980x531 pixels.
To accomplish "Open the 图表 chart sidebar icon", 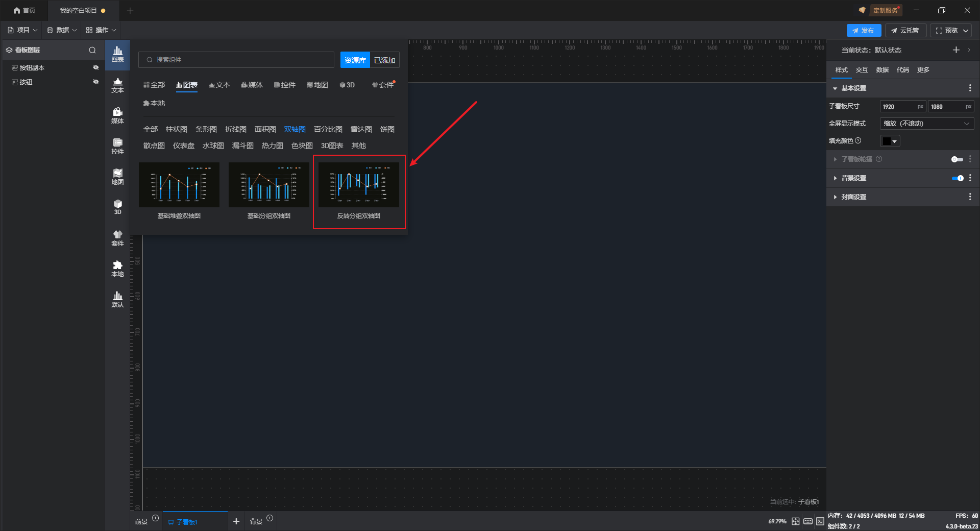I will point(117,54).
